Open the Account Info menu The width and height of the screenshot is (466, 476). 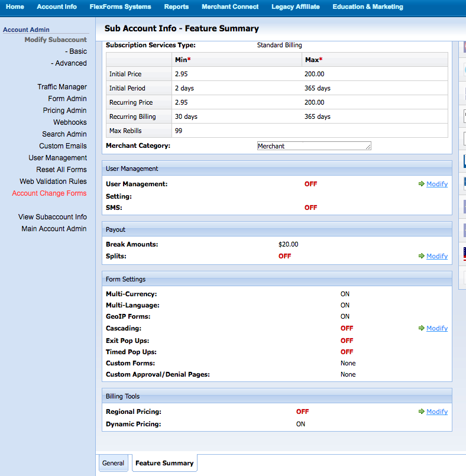[57, 7]
